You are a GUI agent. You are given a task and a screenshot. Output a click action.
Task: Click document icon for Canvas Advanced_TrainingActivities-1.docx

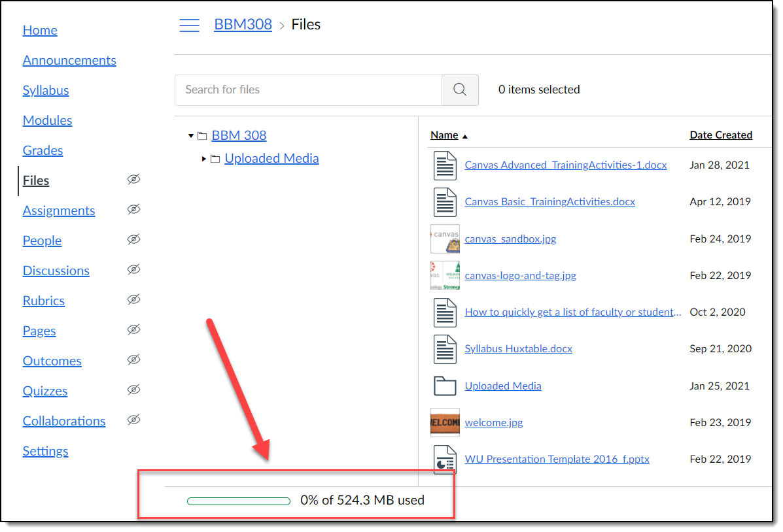(444, 166)
